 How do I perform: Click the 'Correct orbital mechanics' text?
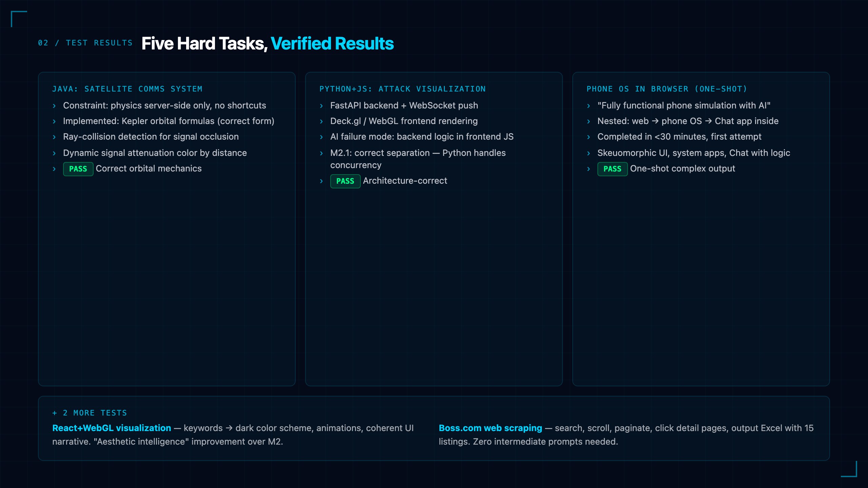click(x=149, y=168)
